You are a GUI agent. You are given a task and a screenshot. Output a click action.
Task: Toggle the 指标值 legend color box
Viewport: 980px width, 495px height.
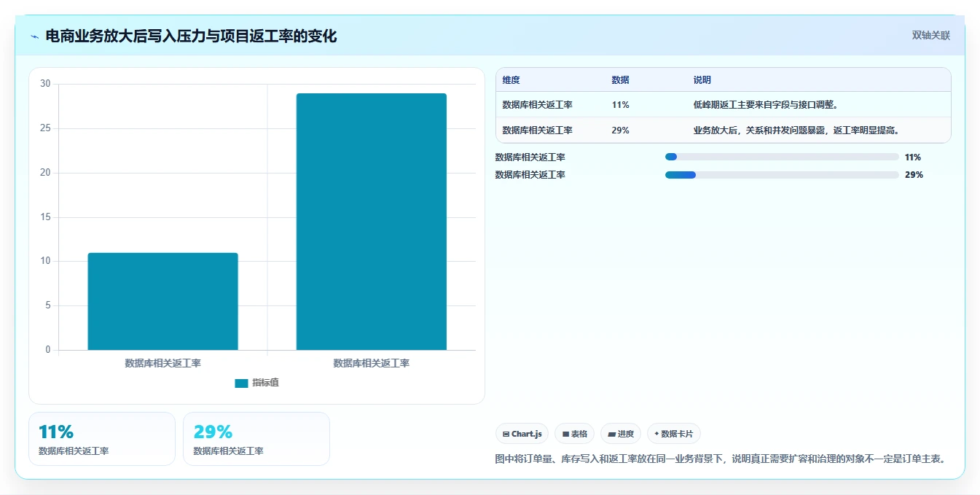pyautogui.click(x=241, y=383)
